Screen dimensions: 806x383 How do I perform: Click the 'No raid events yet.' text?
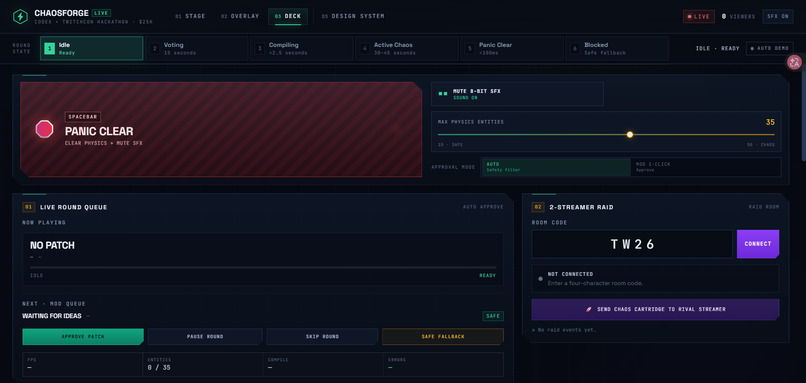click(564, 330)
